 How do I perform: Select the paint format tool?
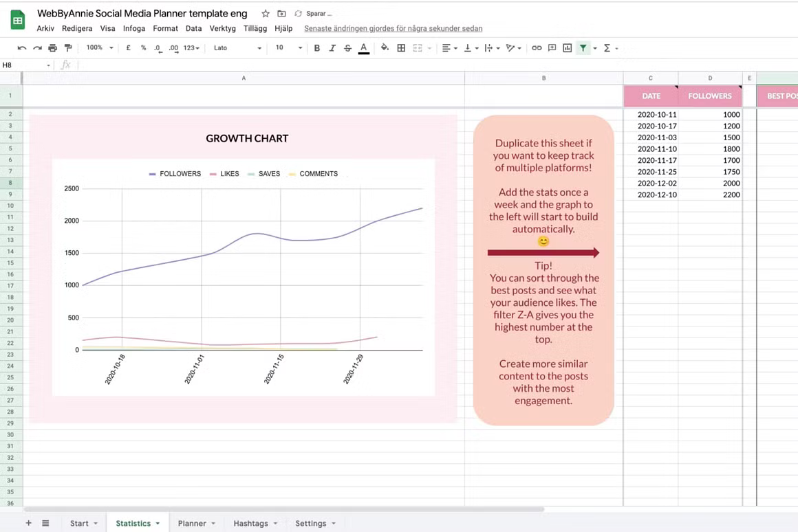(x=67, y=48)
